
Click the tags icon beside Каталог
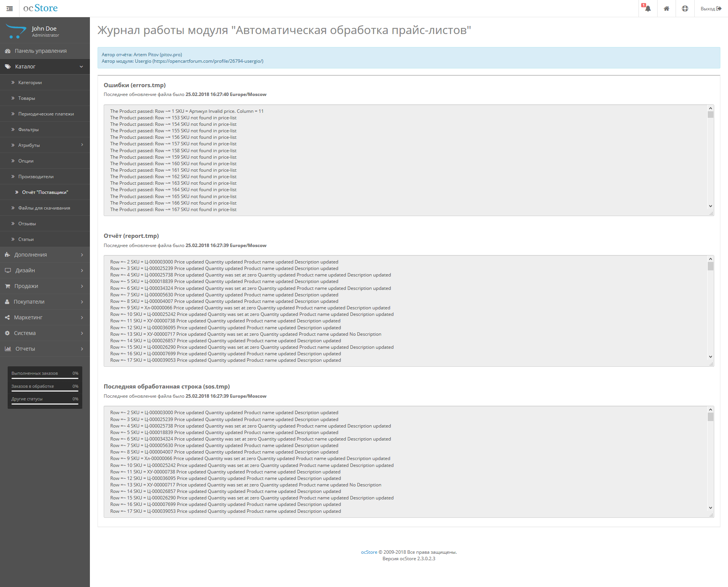(8, 67)
